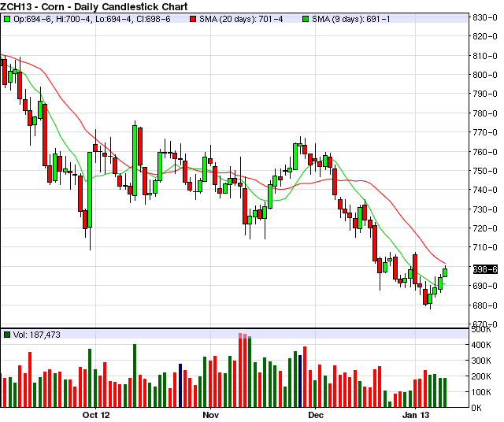Click the dark green Vol legend square
The image size is (504, 422).
[x=7, y=335]
